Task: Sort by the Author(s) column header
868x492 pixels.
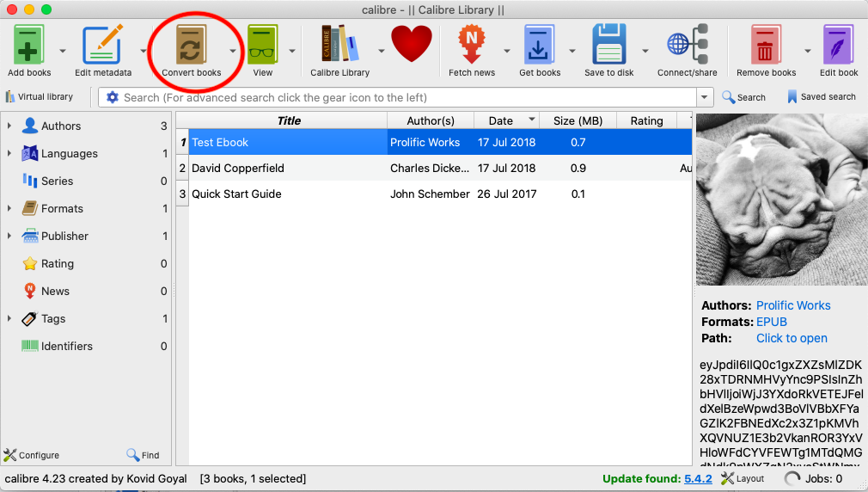Action: 431,120
